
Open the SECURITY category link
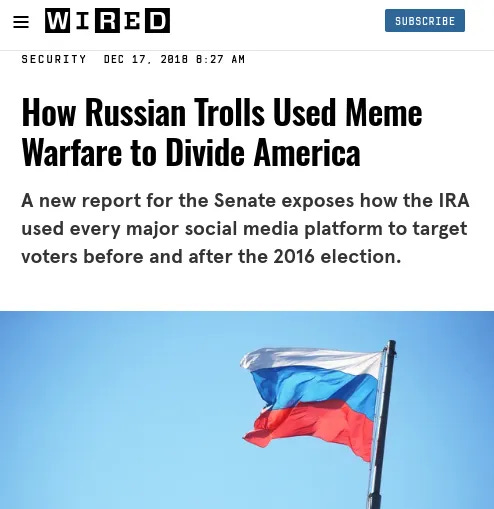54,59
